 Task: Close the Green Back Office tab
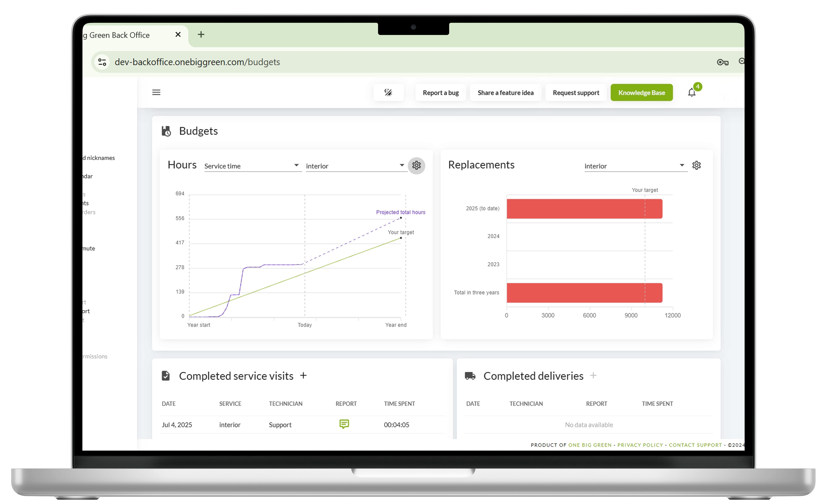[178, 34]
